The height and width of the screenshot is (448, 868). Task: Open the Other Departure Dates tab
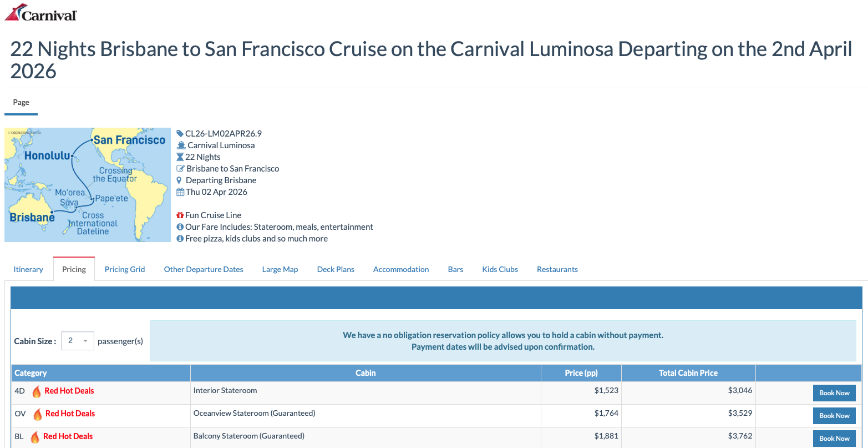tap(204, 269)
